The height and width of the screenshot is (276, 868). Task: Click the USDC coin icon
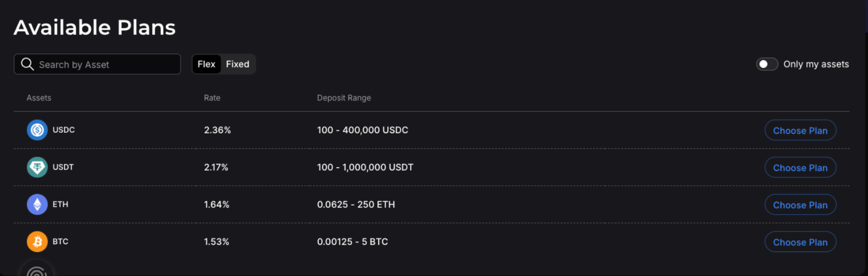pyautogui.click(x=37, y=130)
